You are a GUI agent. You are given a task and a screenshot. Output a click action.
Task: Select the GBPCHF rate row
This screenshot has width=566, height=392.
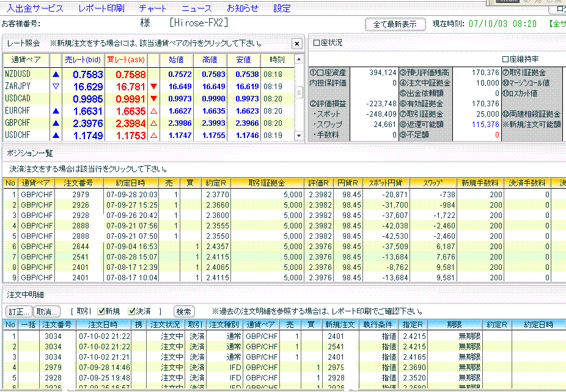(149, 123)
